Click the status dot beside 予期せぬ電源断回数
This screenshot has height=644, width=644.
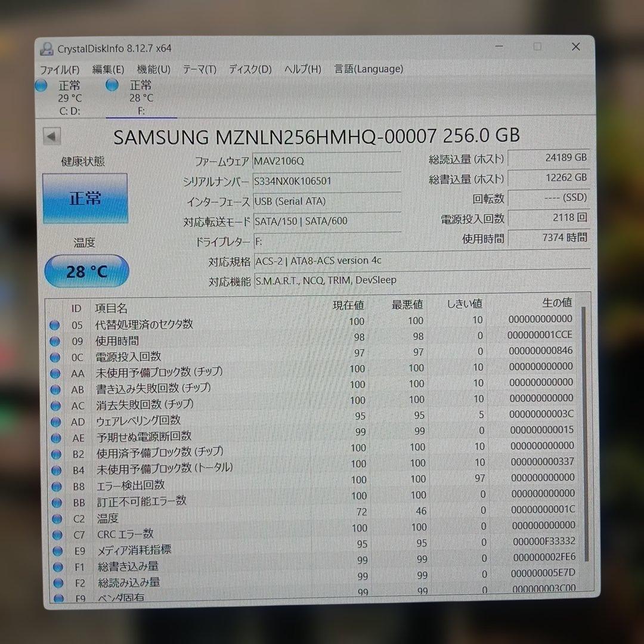(55, 437)
